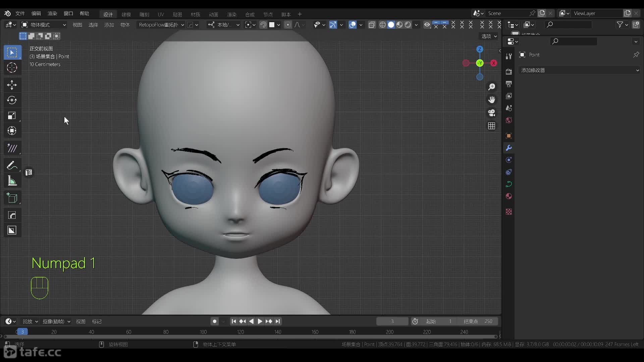The image size is (644, 362).
Task: Select the Annotate pencil tool
Action: pyautogui.click(x=12, y=165)
